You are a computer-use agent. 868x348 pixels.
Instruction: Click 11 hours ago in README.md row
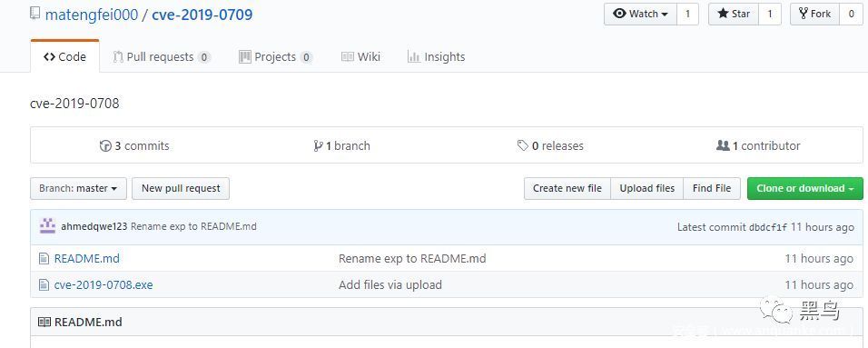point(819,258)
